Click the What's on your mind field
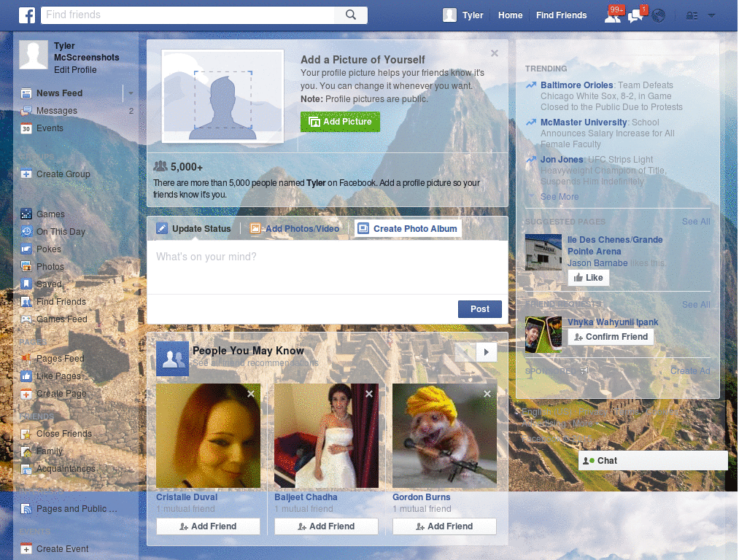 (x=328, y=267)
